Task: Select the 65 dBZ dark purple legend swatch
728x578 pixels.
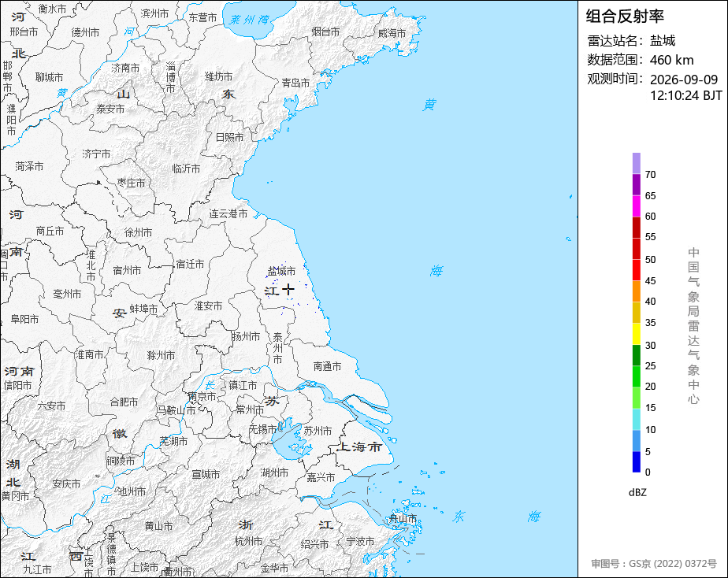Action: (x=636, y=184)
